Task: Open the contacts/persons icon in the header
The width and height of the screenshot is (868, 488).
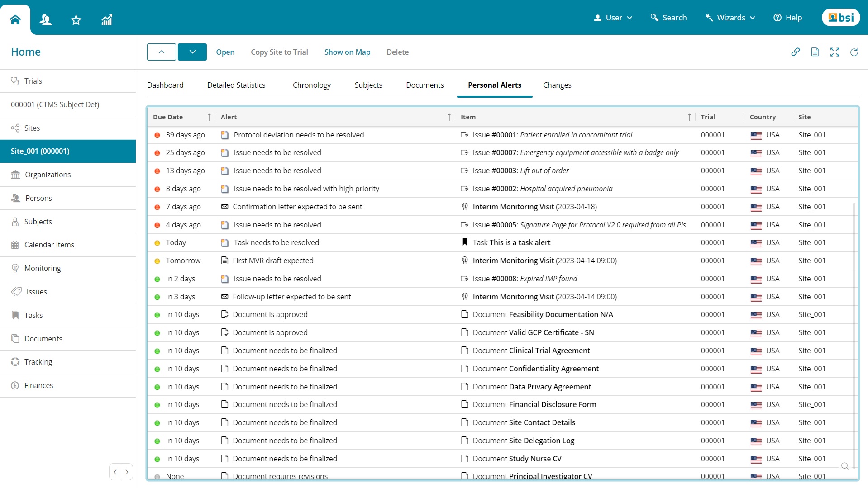Action: coord(46,20)
